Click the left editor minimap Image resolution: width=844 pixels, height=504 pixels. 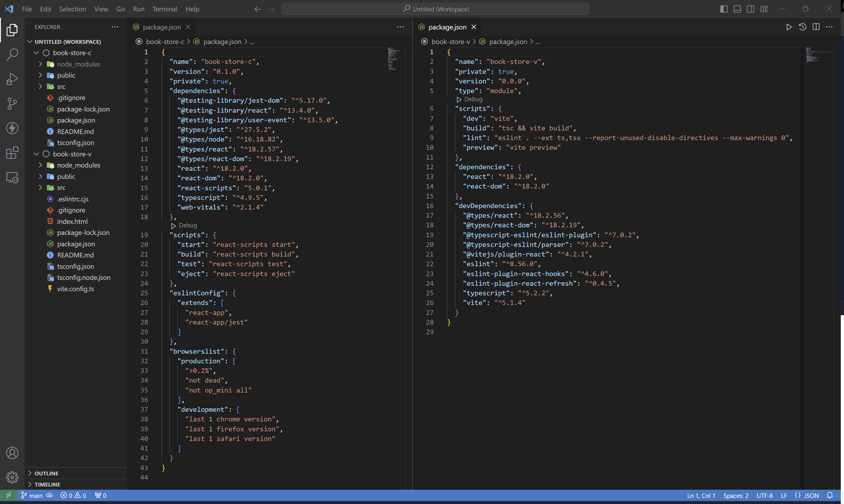(394, 60)
